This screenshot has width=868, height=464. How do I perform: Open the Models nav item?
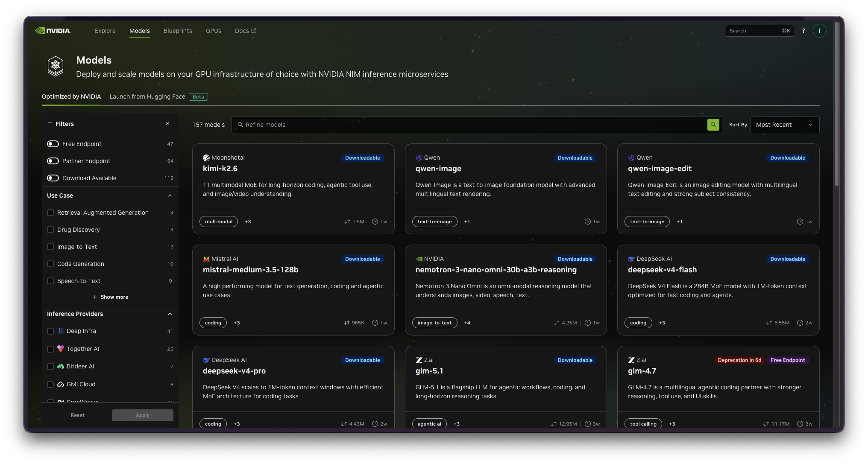coord(140,31)
